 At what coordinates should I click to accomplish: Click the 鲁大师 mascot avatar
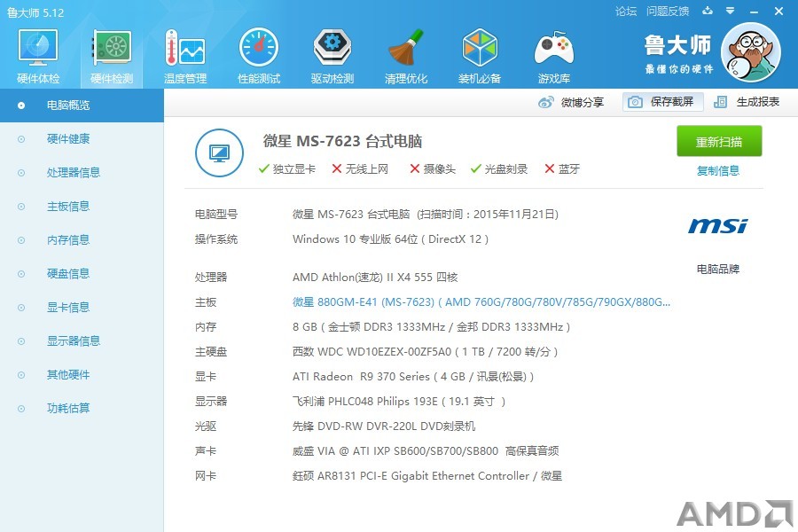pyautogui.click(x=751, y=52)
